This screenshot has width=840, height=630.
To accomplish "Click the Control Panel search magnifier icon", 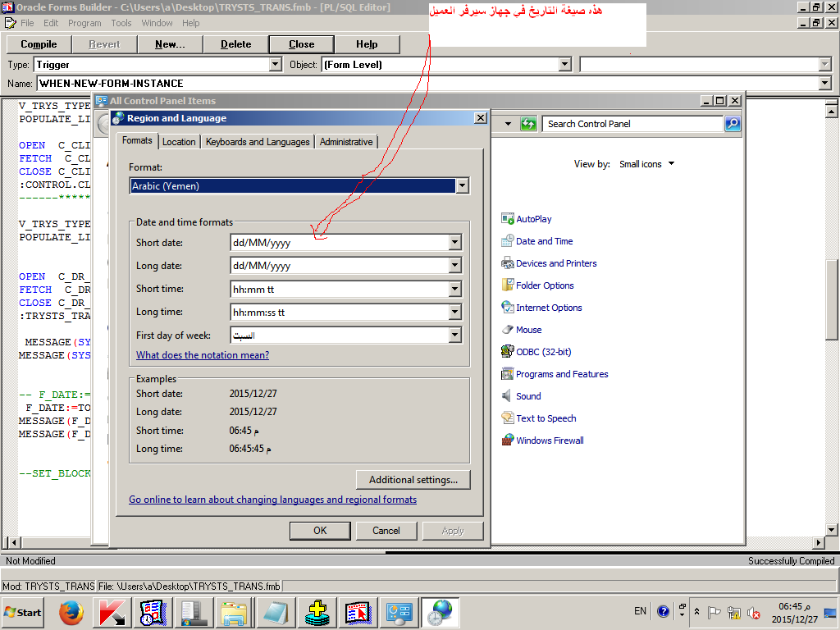I will (733, 124).
